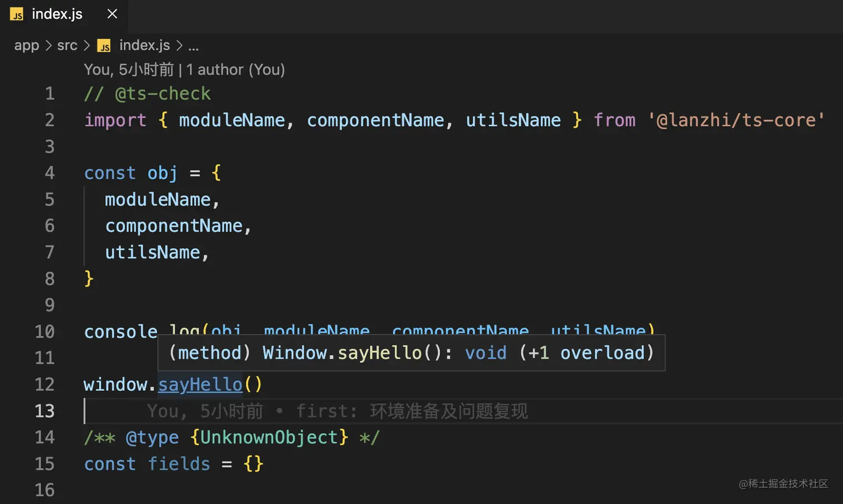Open the index.js breadcrumb segment
The image size is (843, 504).
(144, 45)
